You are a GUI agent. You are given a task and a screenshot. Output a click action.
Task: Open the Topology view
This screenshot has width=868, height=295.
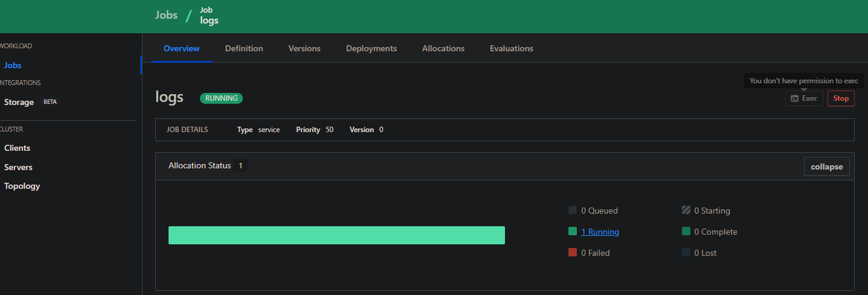(x=22, y=186)
